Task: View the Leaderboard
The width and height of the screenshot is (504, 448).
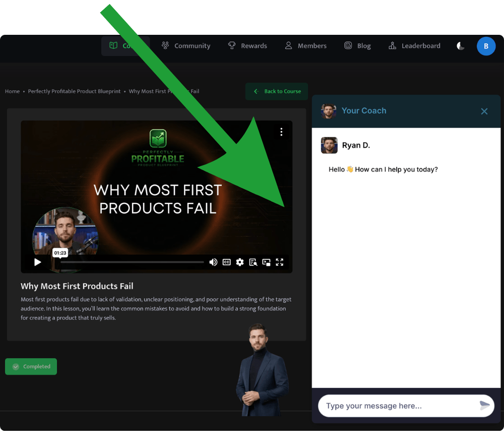Action: tap(414, 46)
